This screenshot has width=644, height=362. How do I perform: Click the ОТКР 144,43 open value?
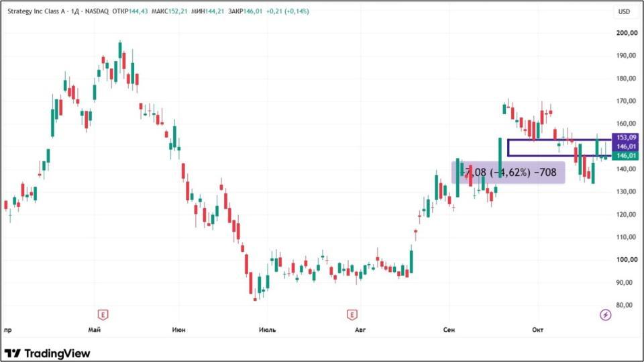point(129,11)
